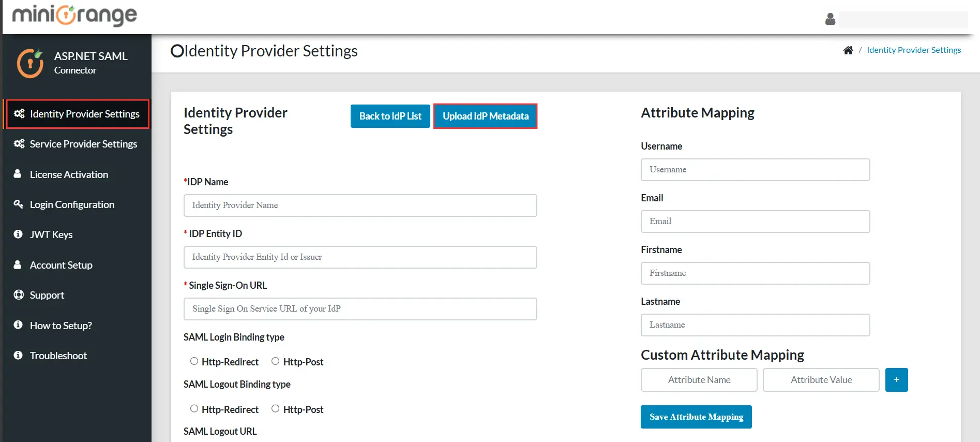
Task: Open Service Provider Settings in the sidebar
Action: tap(77, 144)
